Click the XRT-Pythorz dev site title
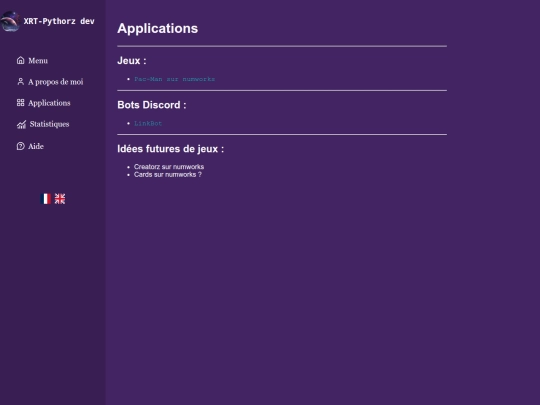 click(59, 21)
